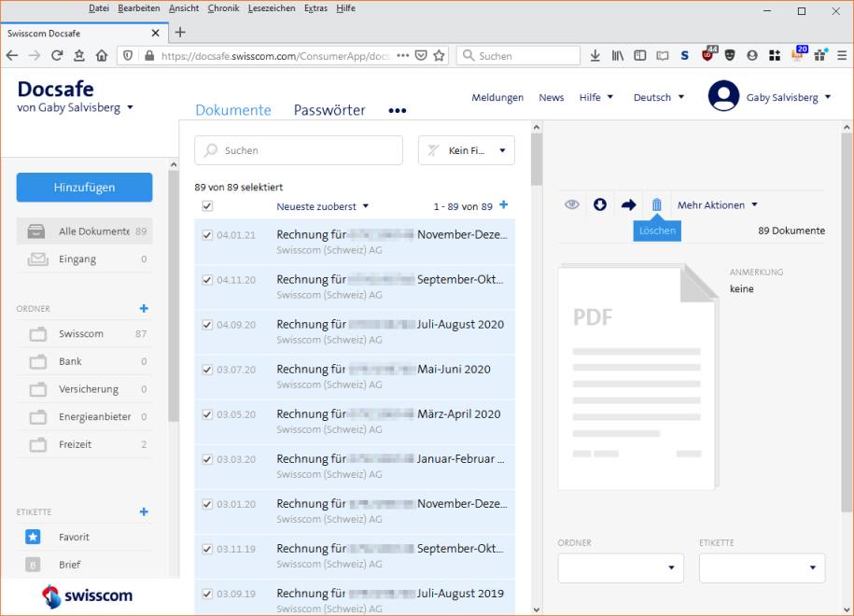Image resolution: width=854 pixels, height=616 pixels.
Task: Uncheck the document dated 03.03.20
Action: 207,459
